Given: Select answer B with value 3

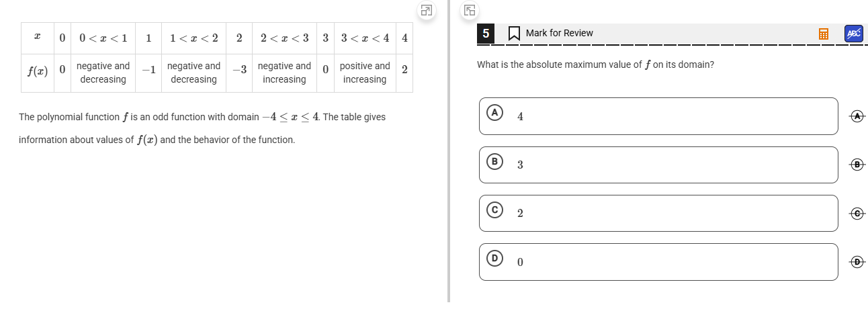Looking at the screenshot, I should click(658, 165).
